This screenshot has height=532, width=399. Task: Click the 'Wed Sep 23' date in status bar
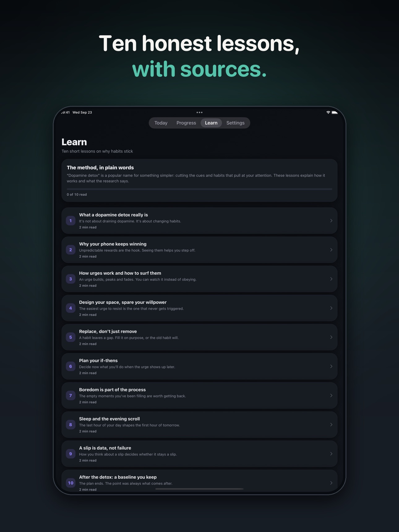click(x=82, y=113)
